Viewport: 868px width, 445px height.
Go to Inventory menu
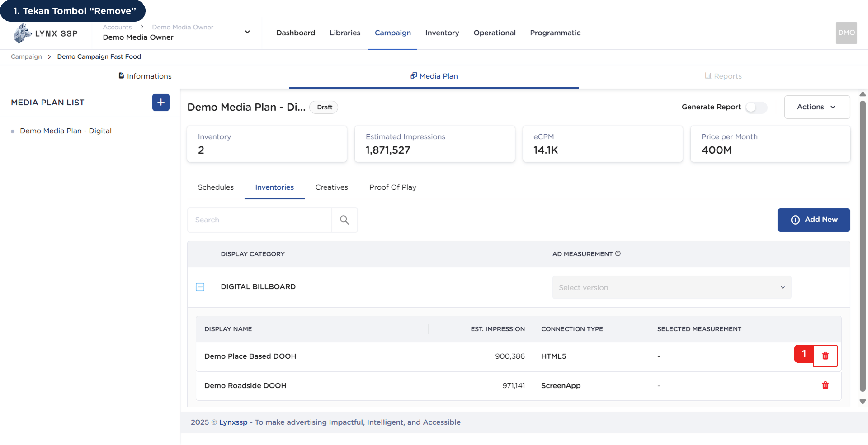442,33
